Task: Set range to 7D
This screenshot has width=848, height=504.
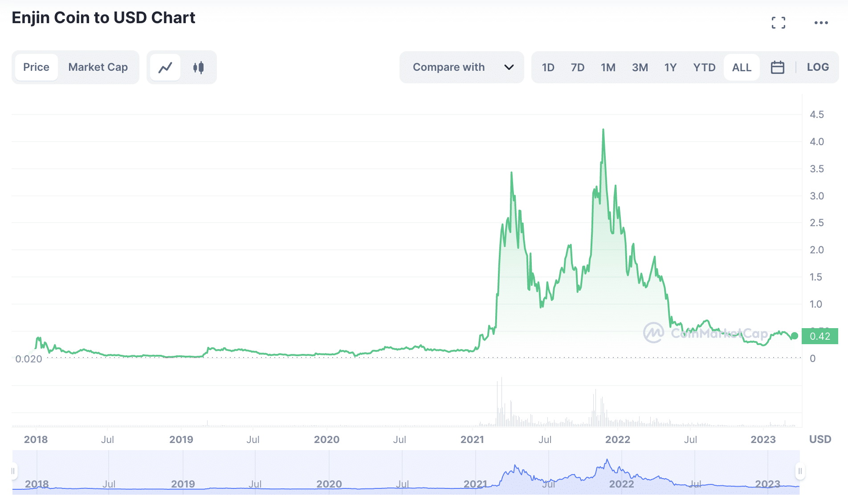Action: 578,67
